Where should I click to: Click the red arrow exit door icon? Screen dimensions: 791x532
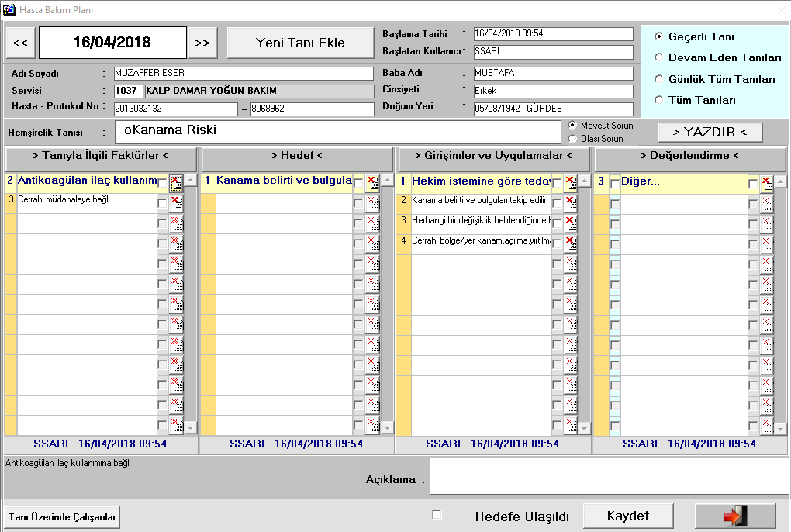[734, 516]
